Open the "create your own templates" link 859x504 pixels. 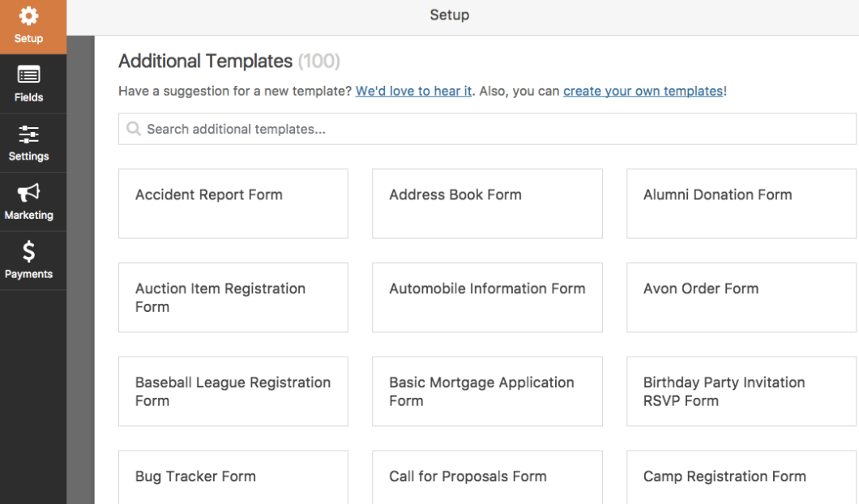tap(643, 91)
